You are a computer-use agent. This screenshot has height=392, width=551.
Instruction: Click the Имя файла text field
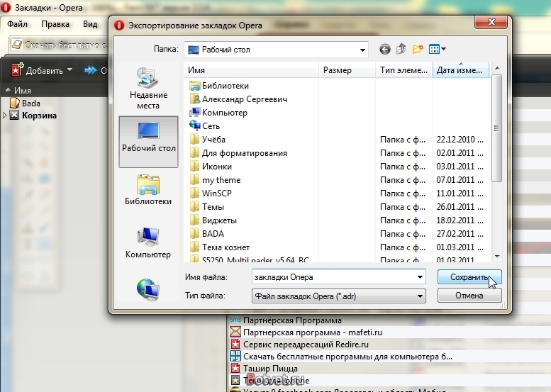point(333,277)
